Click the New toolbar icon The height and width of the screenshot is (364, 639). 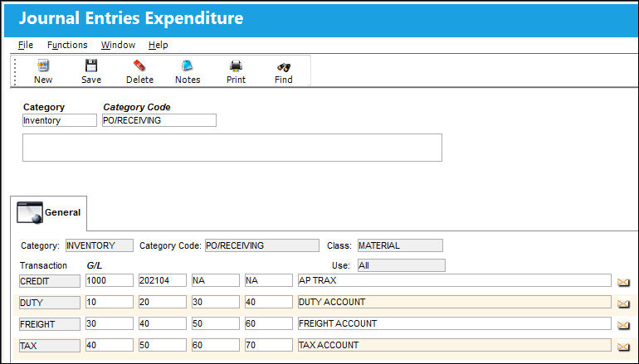coord(43,66)
